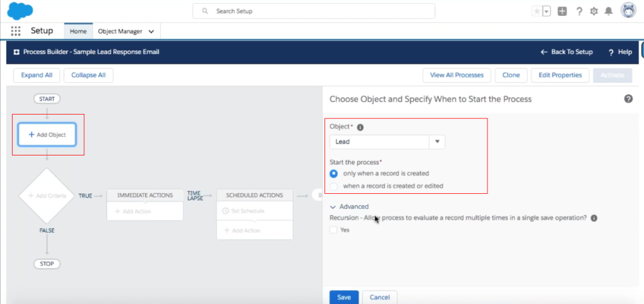Open the setup gear menu

click(594, 11)
